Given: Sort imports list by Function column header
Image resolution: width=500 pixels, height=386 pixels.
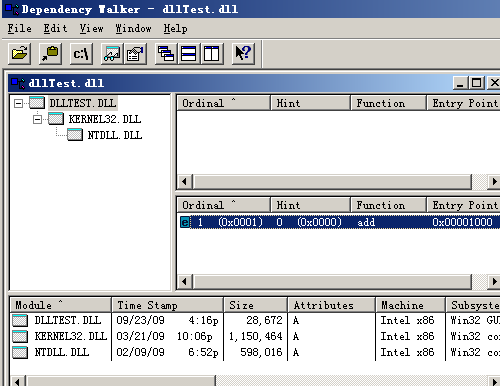Looking at the screenshot, I should tap(389, 103).
